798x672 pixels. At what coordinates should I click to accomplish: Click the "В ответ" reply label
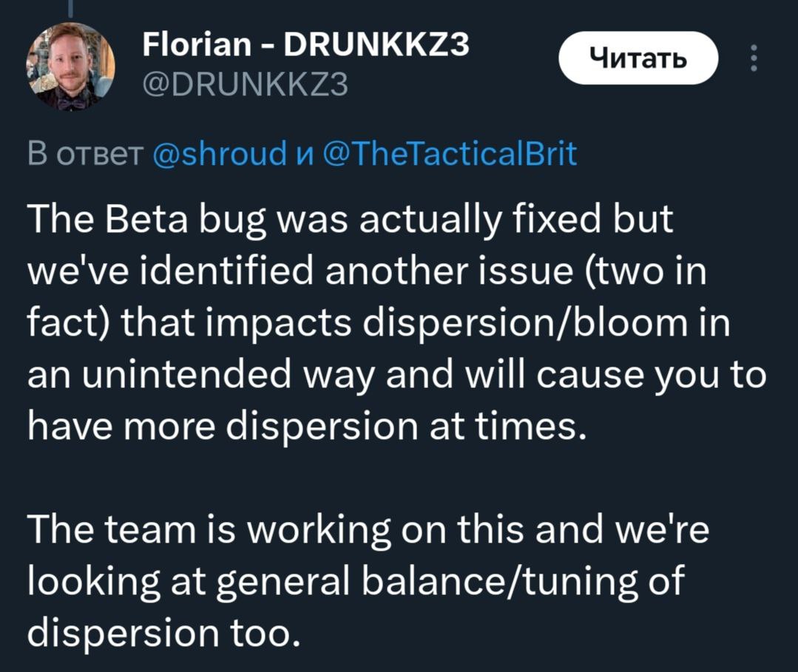tap(84, 155)
